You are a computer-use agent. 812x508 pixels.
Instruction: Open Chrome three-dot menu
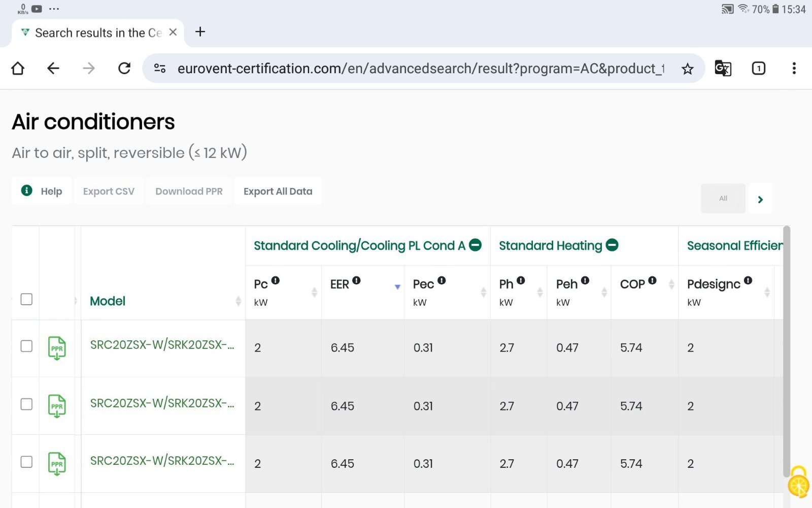794,68
